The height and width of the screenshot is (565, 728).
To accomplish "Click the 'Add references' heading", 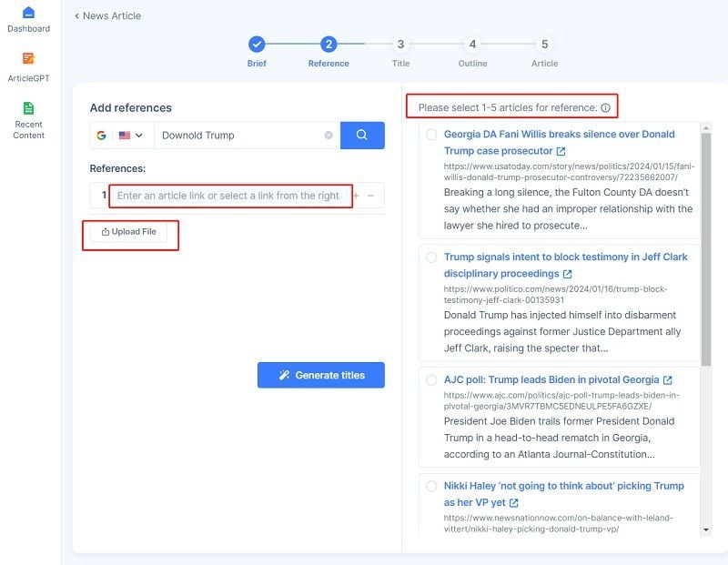I will [131, 107].
